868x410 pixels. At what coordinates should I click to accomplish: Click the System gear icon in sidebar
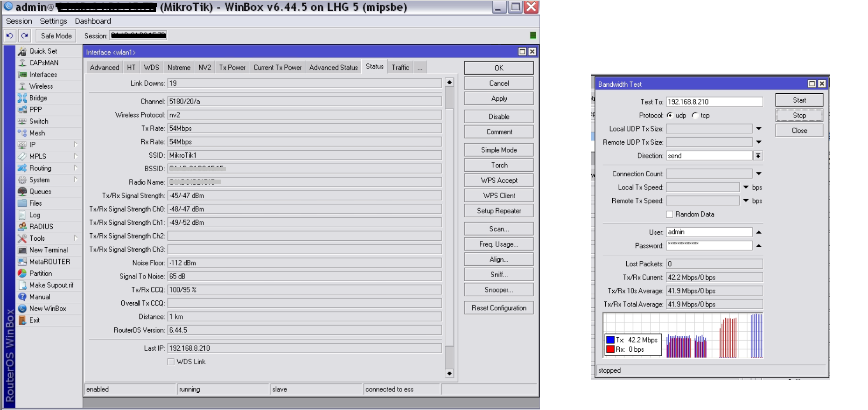pos(22,180)
